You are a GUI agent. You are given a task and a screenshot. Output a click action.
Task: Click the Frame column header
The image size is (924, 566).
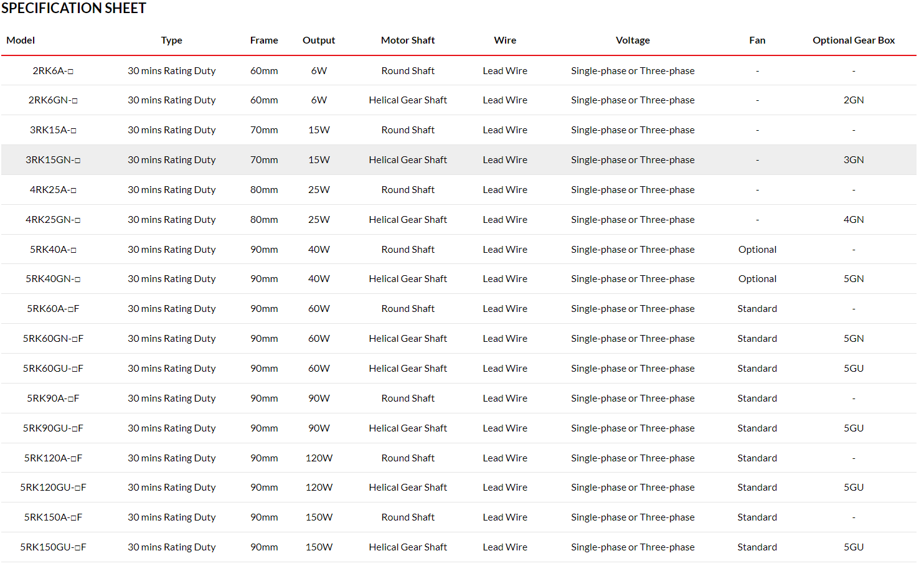(264, 40)
